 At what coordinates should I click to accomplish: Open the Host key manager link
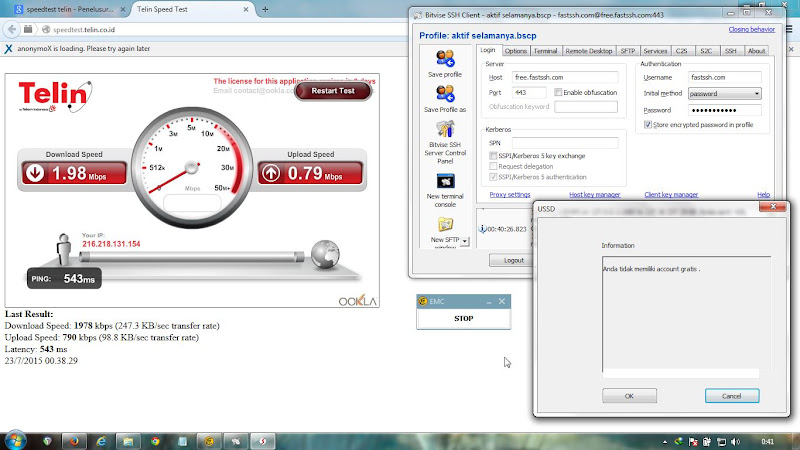pos(594,194)
